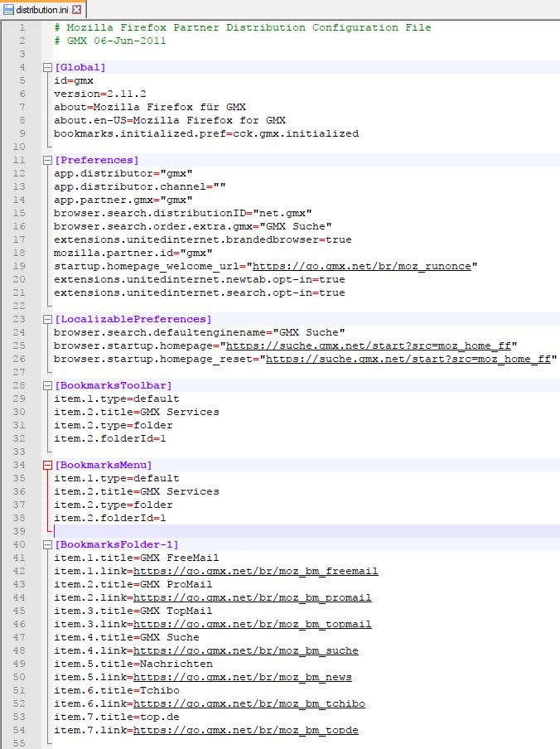The width and height of the screenshot is (560, 749).
Task: Click the 'app.partner.gmx' line
Action: tap(123, 200)
